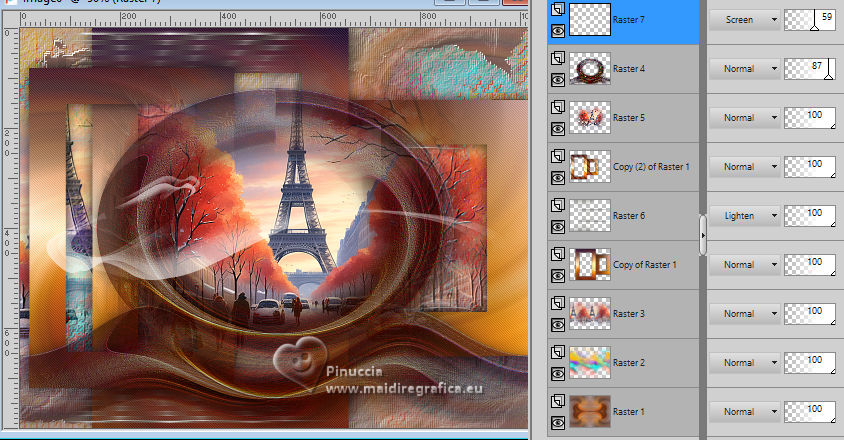Open blend mode dropdown for Copy of Raster 1
This screenshot has width=844, height=440.
[x=744, y=265]
